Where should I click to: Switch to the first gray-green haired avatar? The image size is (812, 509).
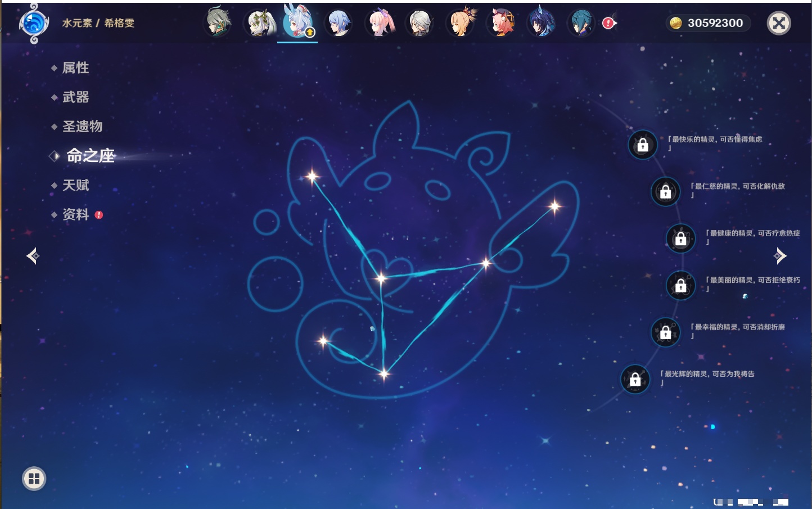click(218, 23)
